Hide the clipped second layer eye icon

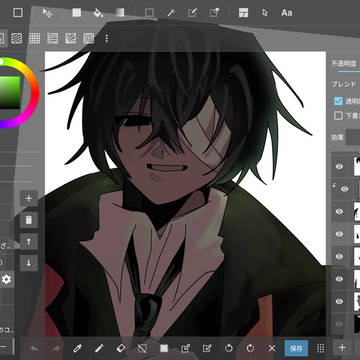tap(345, 189)
